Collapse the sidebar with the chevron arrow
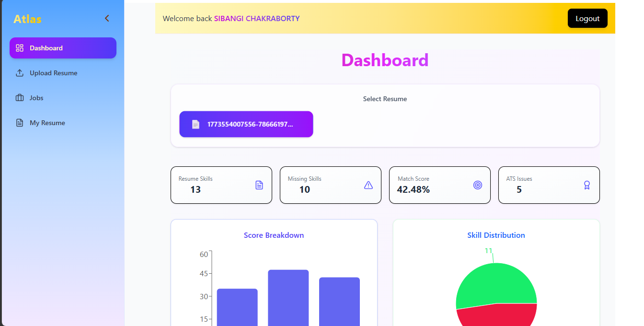 pos(107,18)
